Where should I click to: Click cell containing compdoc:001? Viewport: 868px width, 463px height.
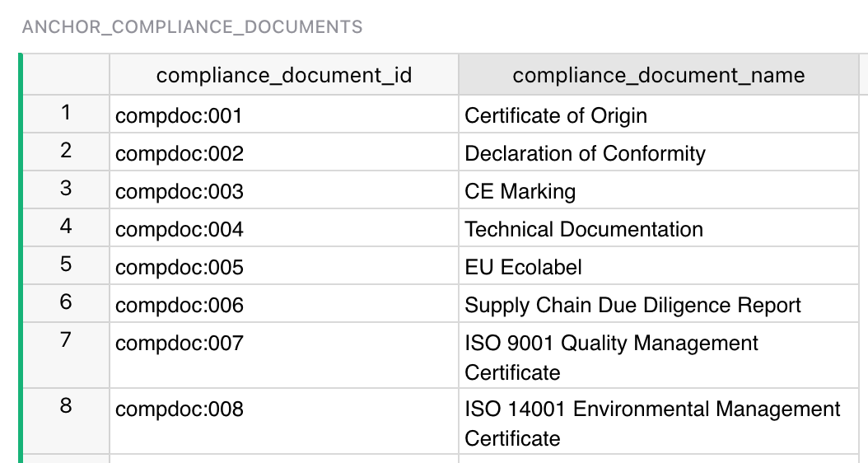click(283, 115)
